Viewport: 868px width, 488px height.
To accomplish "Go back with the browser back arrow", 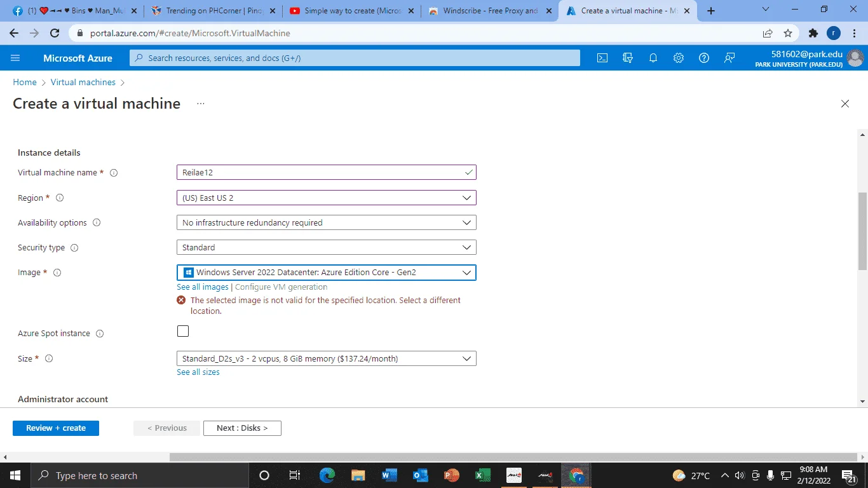I will pyautogui.click(x=14, y=33).
